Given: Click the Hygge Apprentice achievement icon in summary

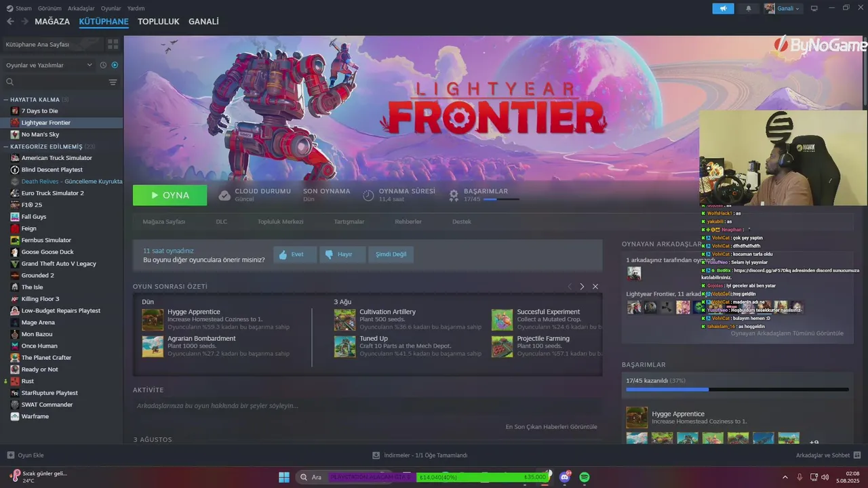Looking at the screenshot, I should point(153,319).
